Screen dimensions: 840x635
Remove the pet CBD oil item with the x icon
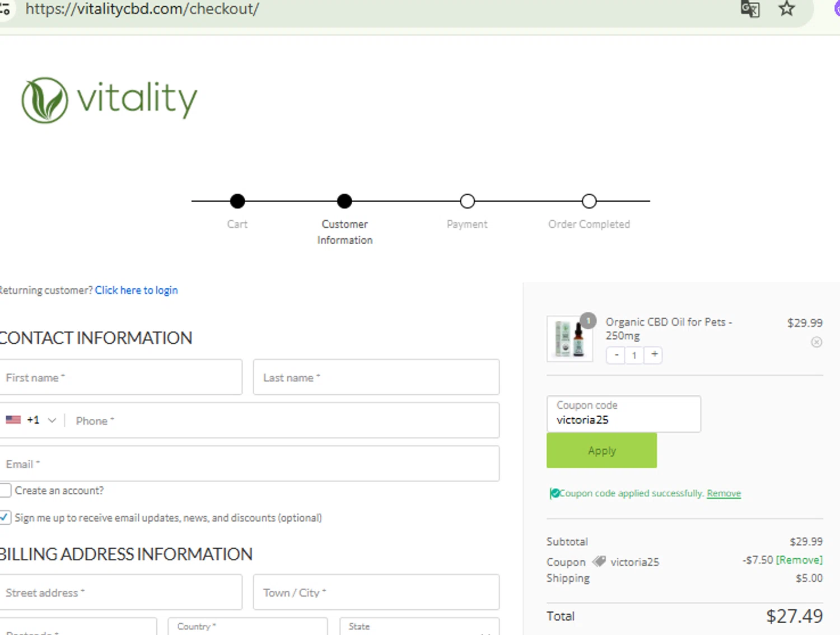click(816, 342)
